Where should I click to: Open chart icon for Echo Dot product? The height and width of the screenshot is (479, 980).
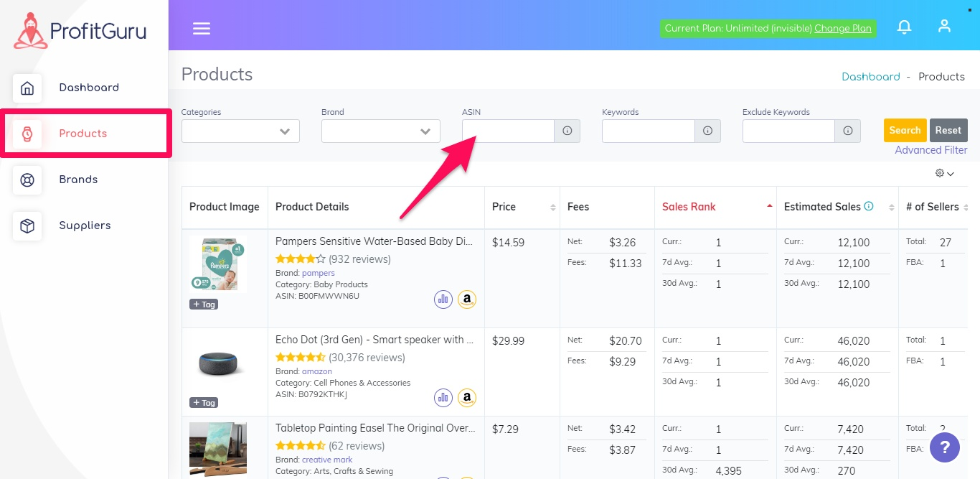[x=443, y=397]
